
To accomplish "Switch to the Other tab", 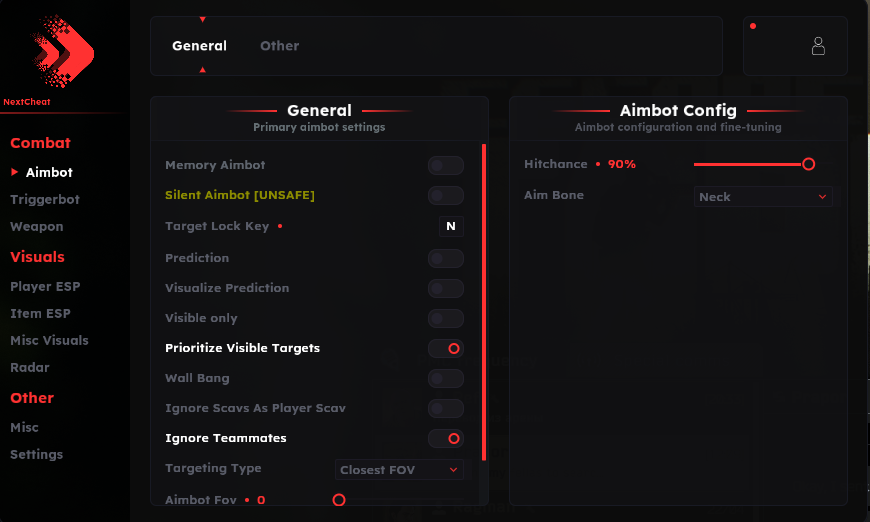I will [279, 46].
